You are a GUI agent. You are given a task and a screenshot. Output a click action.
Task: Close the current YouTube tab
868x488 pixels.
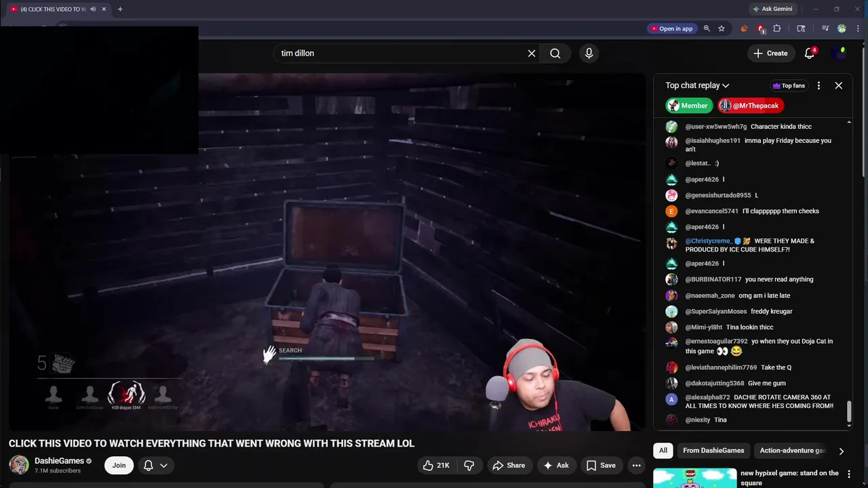[104, 9]
